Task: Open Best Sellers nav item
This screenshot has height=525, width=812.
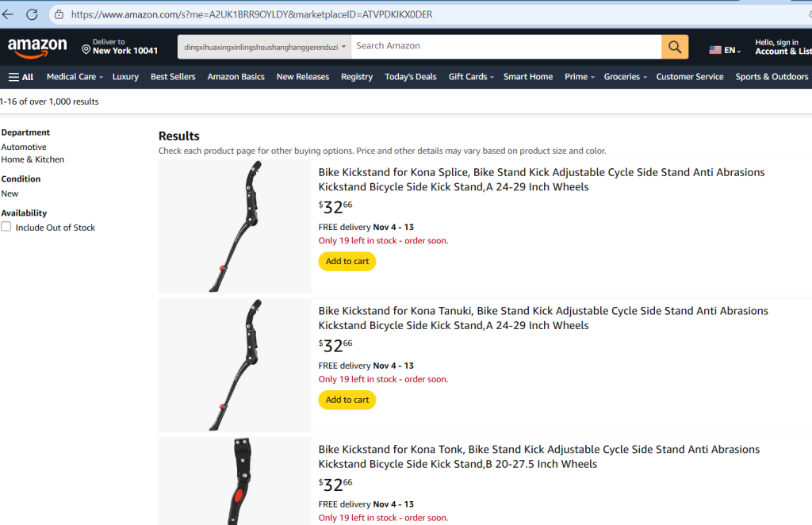Action: [x=173, y=77]
